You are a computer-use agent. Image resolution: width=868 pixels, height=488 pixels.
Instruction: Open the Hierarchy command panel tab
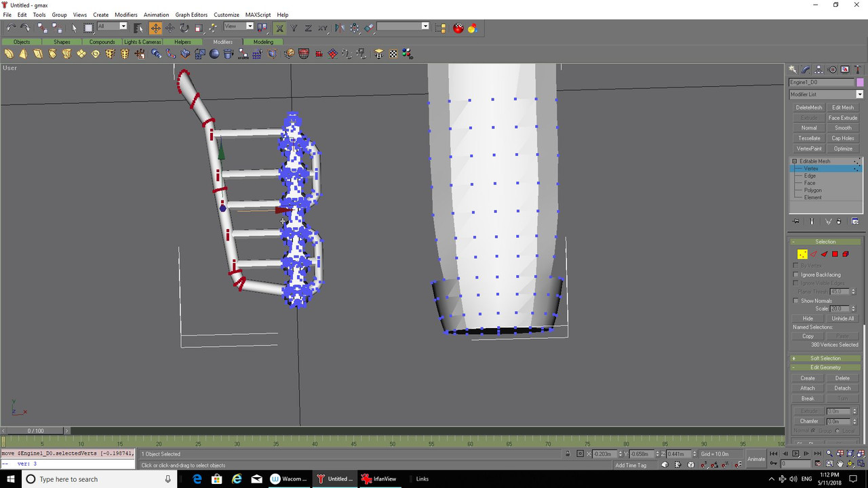click(x=819, y=70)
